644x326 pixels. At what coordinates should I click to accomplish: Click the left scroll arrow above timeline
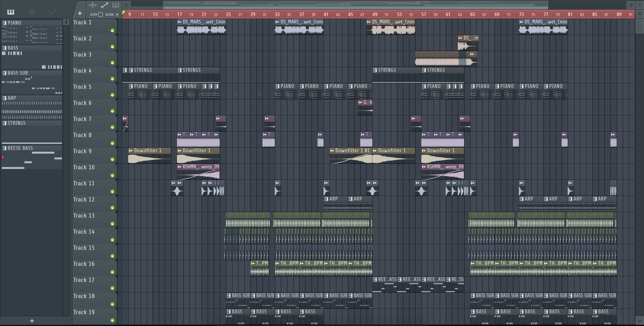point(126,5)
